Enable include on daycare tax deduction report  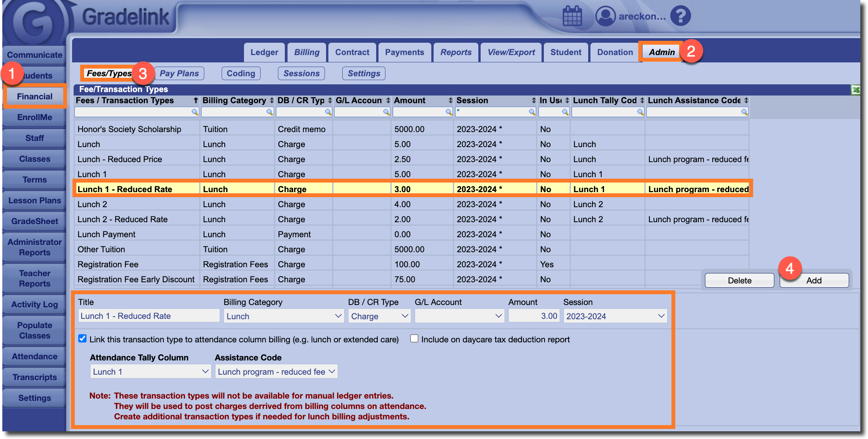pos(414,338)
